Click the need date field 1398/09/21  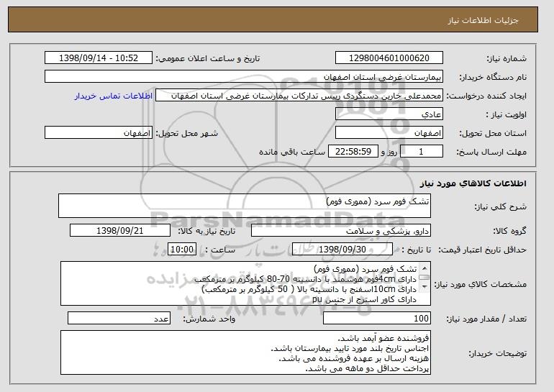120,231
